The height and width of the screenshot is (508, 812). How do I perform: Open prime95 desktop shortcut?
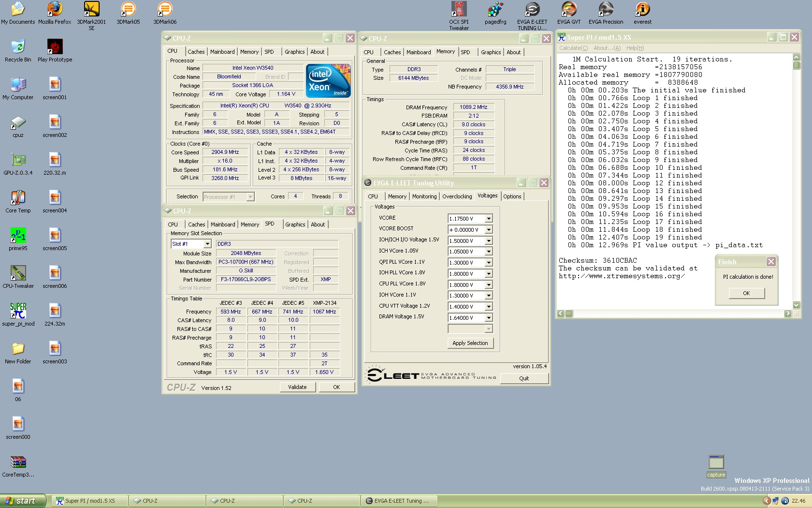coord(18,239)
